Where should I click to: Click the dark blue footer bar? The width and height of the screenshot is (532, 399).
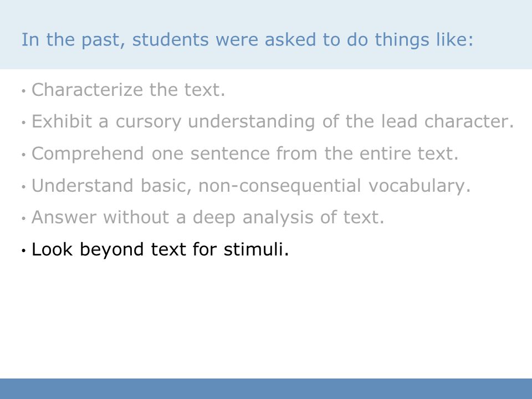tap(266, 389)
